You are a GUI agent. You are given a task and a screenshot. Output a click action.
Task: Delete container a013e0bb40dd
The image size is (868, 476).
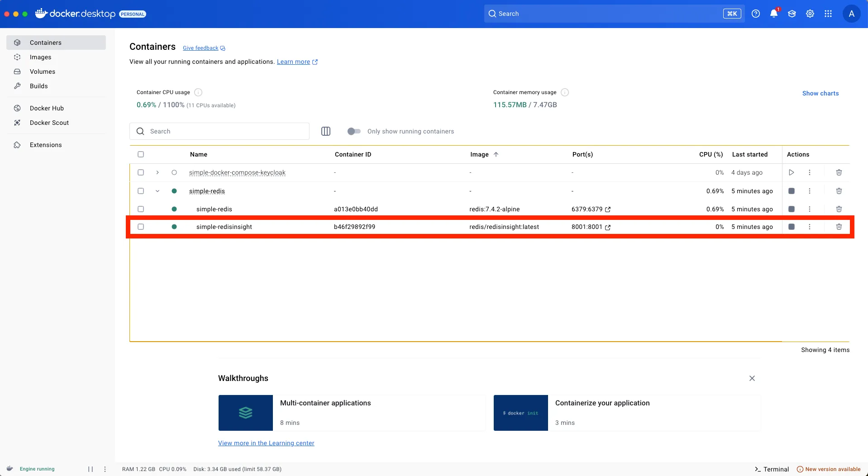tap(839, 209)
